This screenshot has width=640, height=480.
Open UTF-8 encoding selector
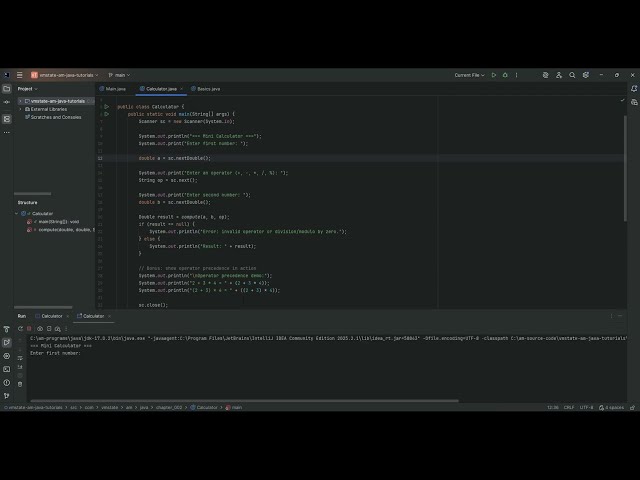tap(587, 407)
